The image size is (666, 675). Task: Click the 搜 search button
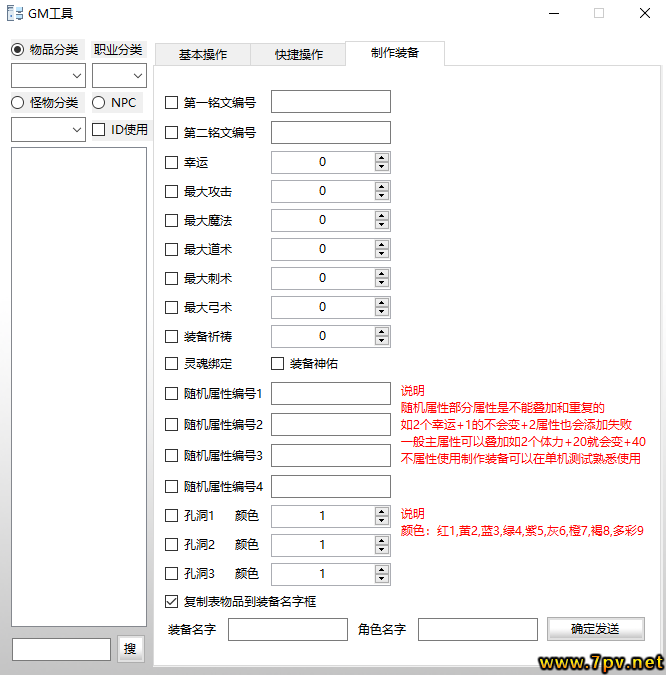[130, 649]
